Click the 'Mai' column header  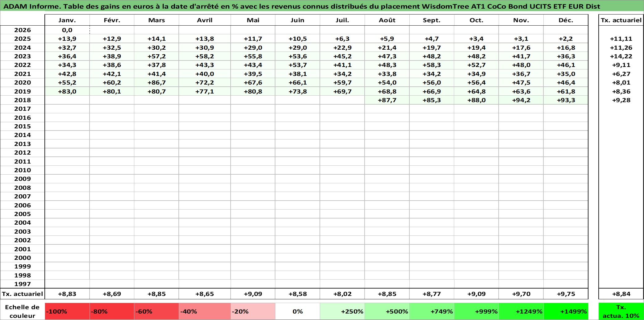pos(253,20)
